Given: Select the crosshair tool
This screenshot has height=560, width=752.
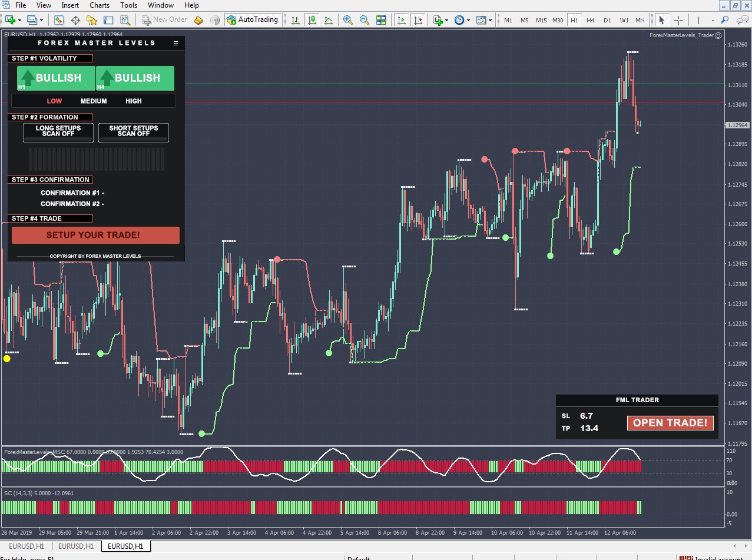Looking at the screenshot, I should tap(678, 19).
